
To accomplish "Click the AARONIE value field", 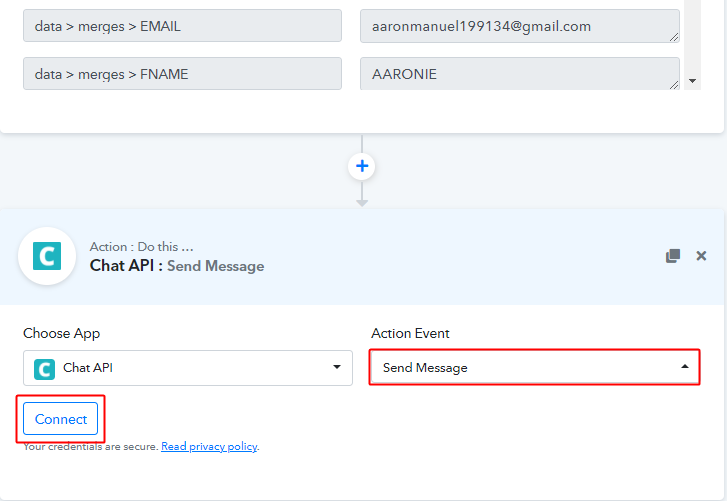I will [x=520, y=74].
